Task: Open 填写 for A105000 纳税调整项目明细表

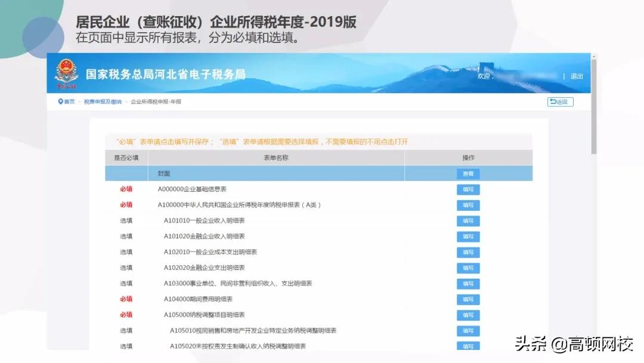Action: pyautogui.click(x=467, y=315)
